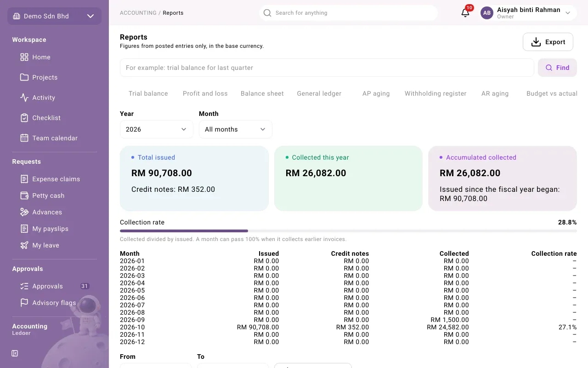588x368 pixels.
Task: Click the RM 1,500.00 collected value
Action: coord(450,320)
